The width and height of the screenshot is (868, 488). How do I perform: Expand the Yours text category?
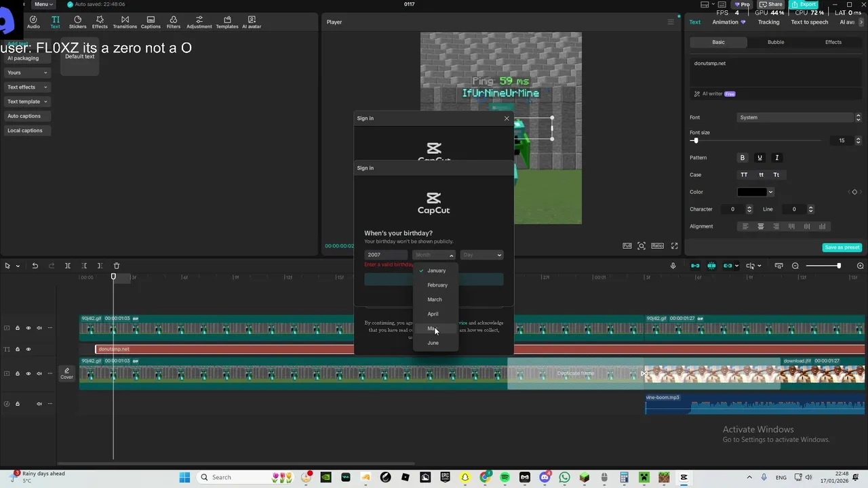tap(26, 73)
